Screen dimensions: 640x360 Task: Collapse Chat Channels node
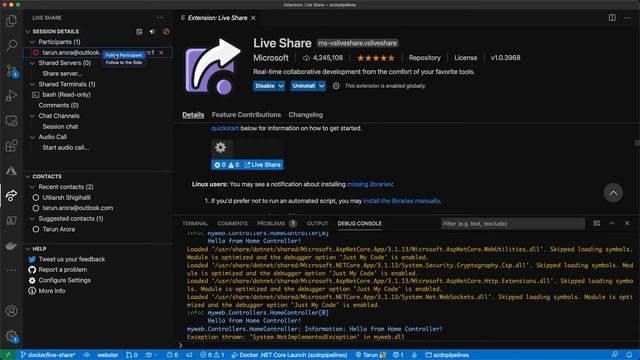[x=32, y=116]
